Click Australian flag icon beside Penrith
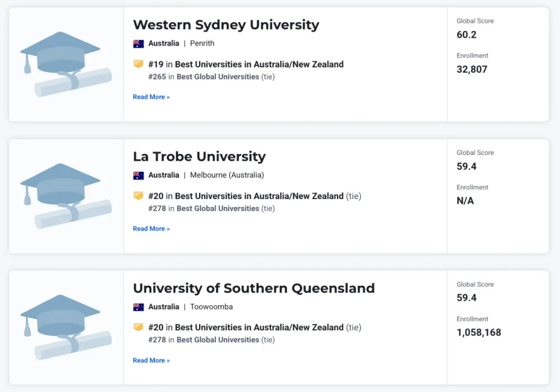The width and height of the screenshot is (560, 392). click(x=138, y=44)
